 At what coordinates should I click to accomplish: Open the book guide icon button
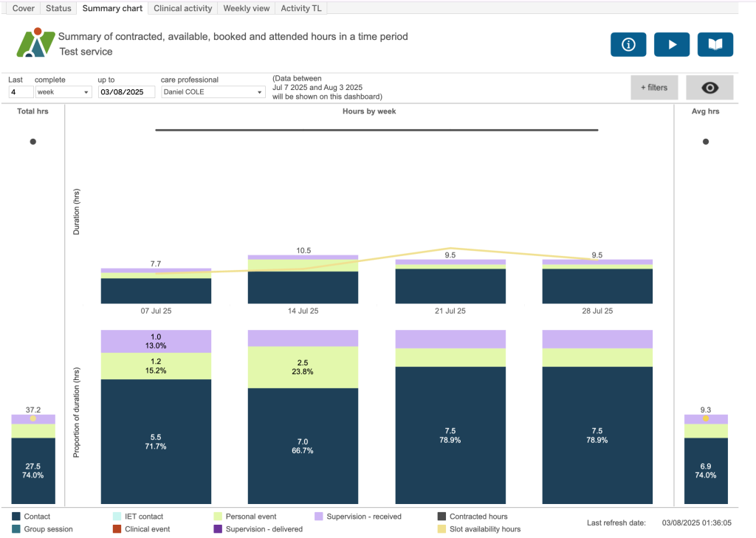[x=715, y=44]
